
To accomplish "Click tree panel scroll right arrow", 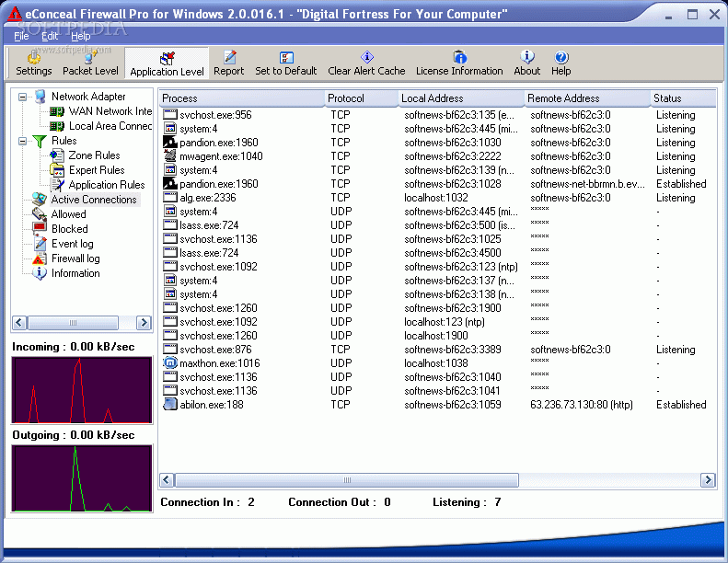I will [x=144, y=323].
